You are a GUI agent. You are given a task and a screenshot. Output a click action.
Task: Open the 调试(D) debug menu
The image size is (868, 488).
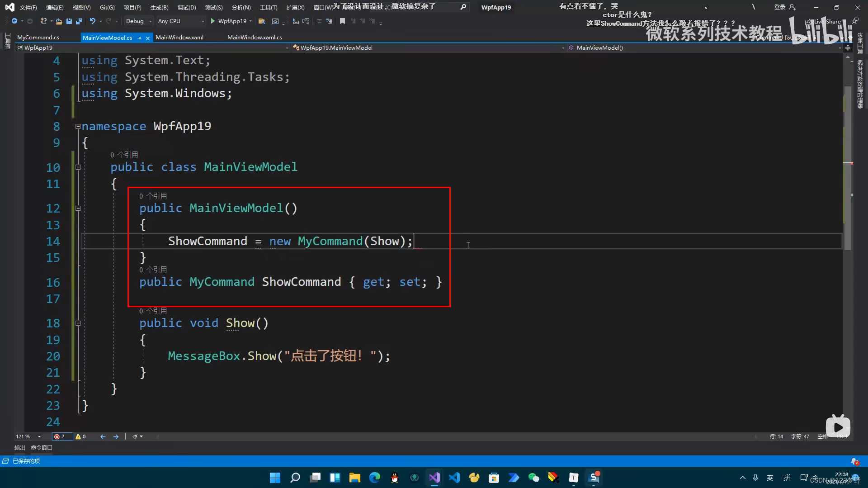(x=187, y=7)
